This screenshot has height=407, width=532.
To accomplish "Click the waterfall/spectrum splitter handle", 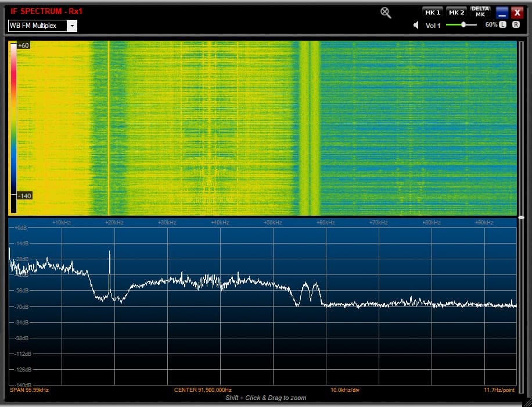I will (521, 217).
